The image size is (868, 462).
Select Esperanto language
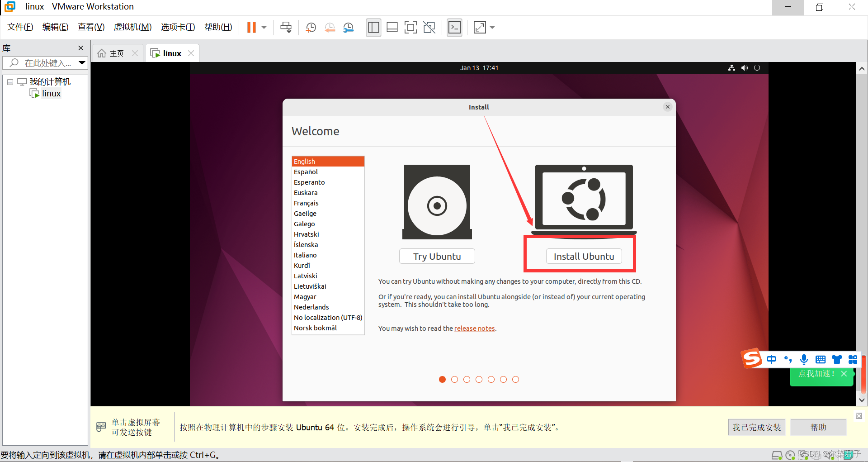coord(328,182)
